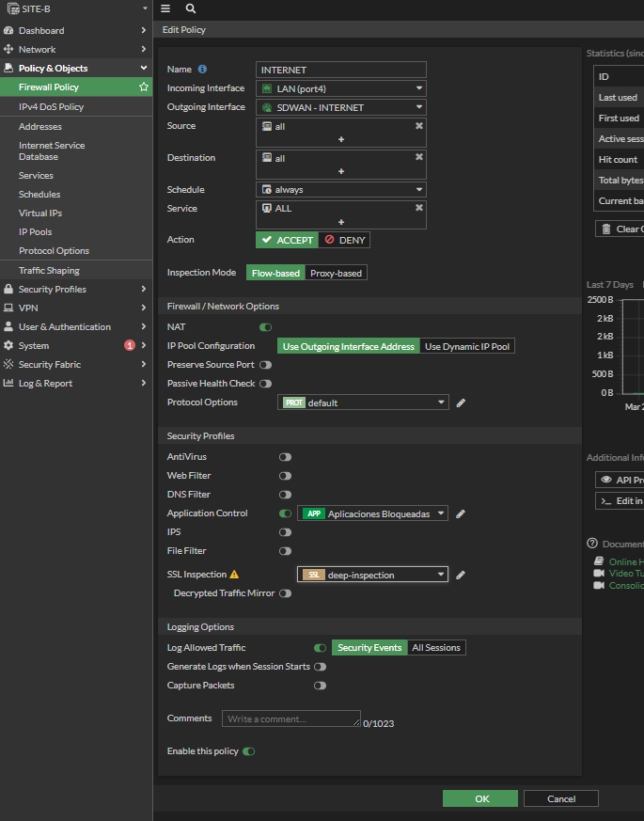Edit SSL Inspection profile via pencil icon
This screenshot has width=644, height=821.
tap(461, 575)
